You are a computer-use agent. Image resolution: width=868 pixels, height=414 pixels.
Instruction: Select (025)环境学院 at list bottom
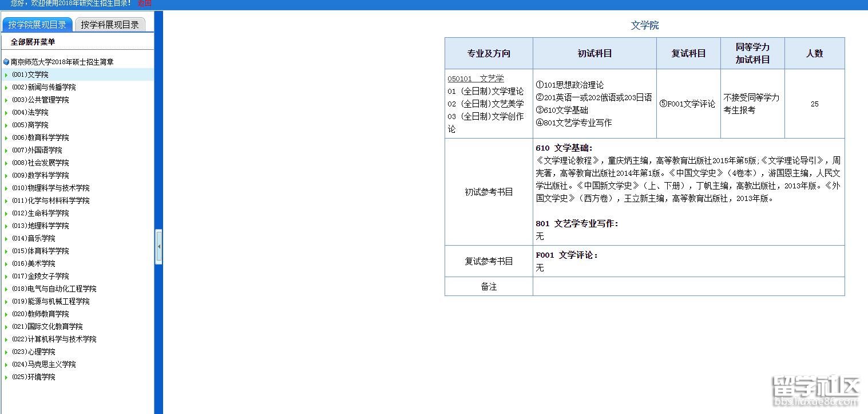[33, 377]
